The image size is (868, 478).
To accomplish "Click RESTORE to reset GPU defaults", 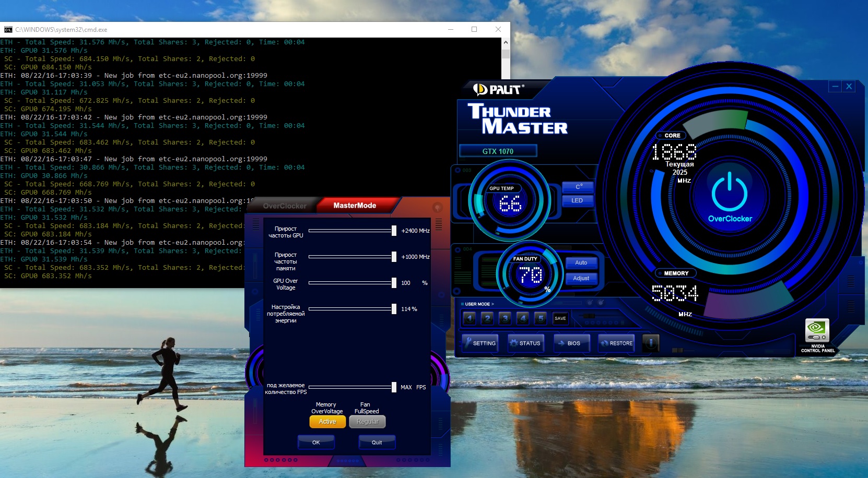I will click(616, 343).
